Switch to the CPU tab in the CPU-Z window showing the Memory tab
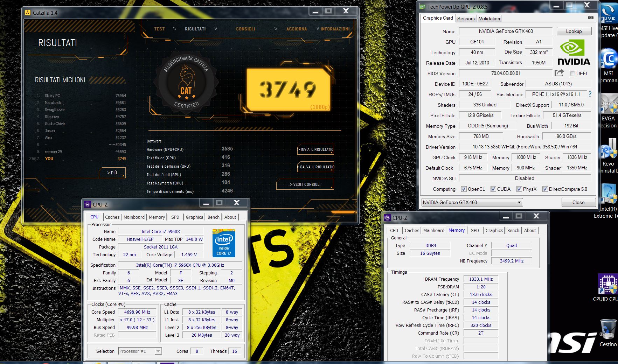This screenshot has height=364, width=618. click(394, 230)
